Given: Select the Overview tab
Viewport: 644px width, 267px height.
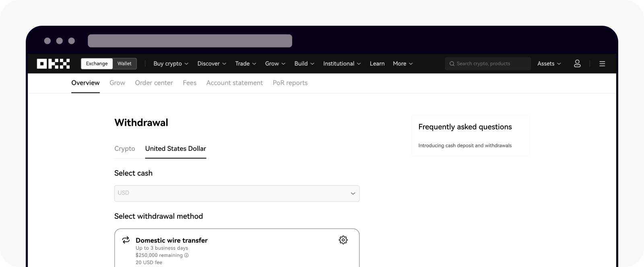Looking at the screenshot, I should pos(85,83).
